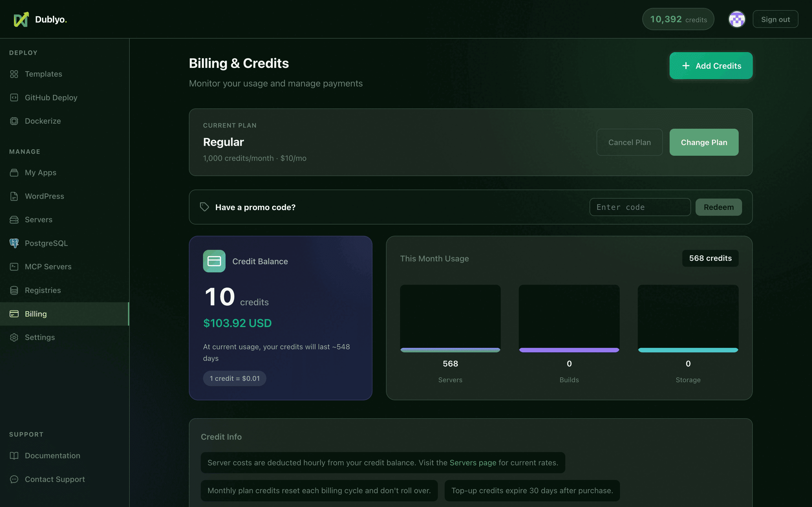The width and height of the screenshot is (812, 507).
Task: Select the PostgreSQL elephant icon
Action: coord(14,243)
